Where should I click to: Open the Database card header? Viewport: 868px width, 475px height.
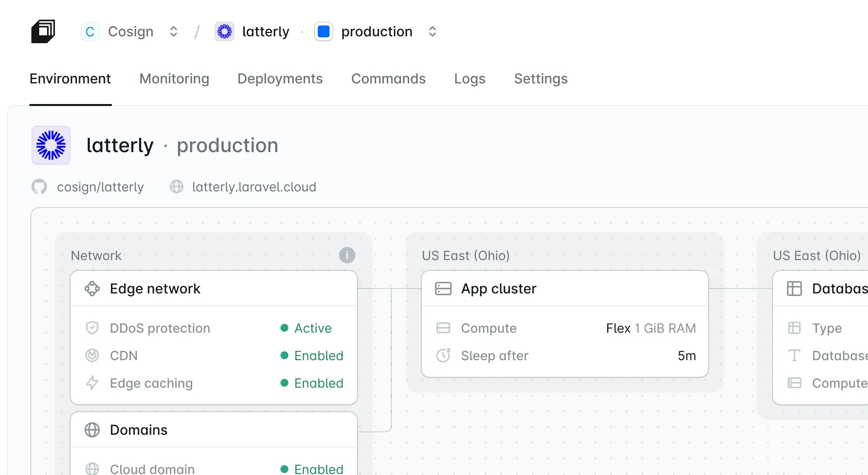tap(820, 289)
